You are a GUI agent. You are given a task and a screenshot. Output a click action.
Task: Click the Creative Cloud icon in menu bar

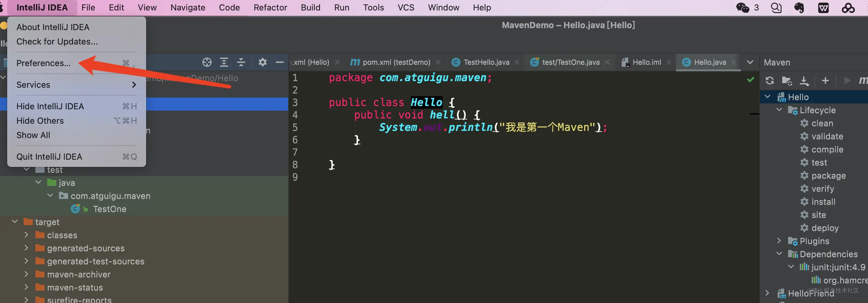point(848,8)
